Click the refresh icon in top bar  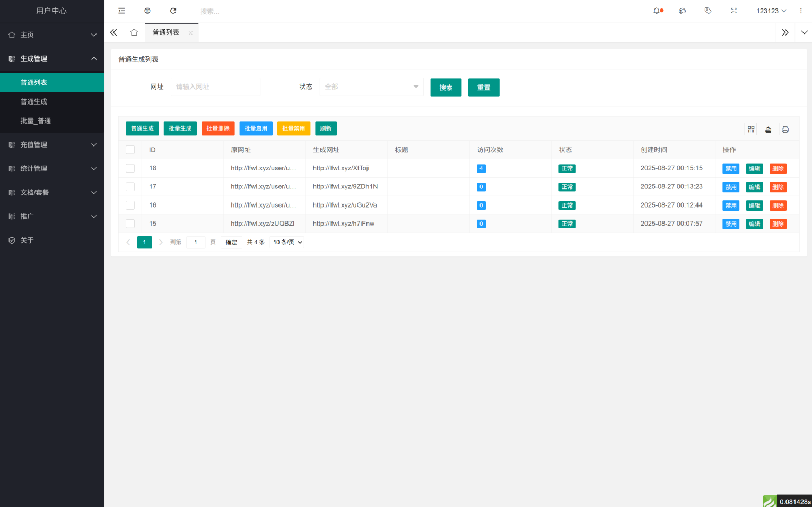click(x=173, y=11)
